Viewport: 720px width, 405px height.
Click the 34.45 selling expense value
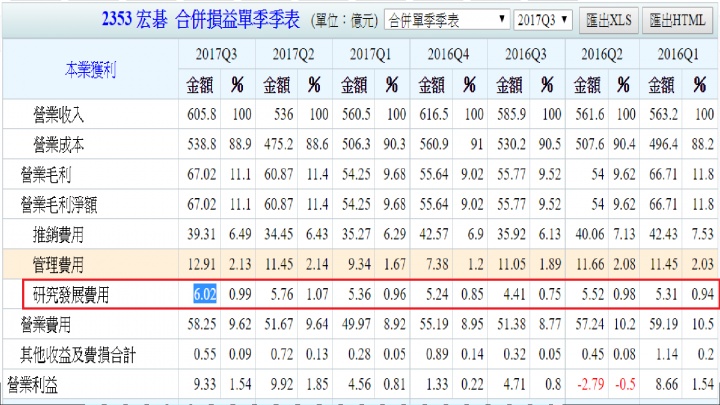pos(278,234)
